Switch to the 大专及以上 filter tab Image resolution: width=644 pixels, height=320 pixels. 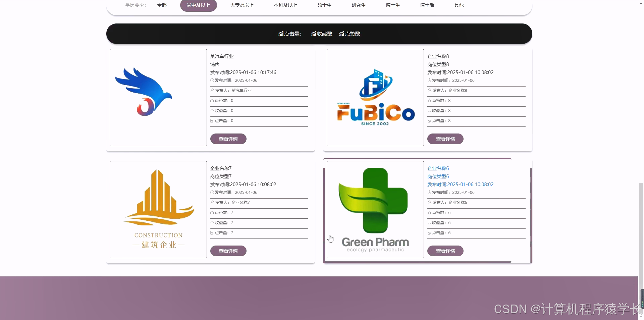point(242,5)
